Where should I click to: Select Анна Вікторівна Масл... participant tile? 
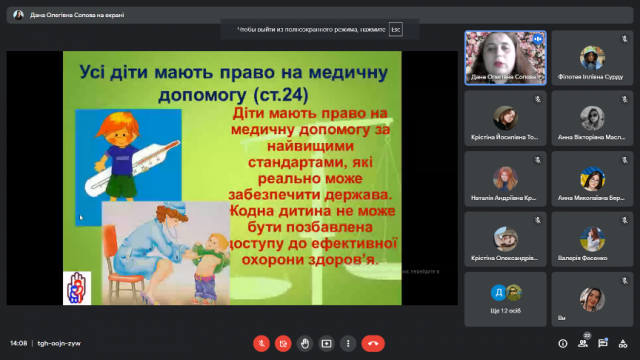pyautogui.click(x=592, y=118)
